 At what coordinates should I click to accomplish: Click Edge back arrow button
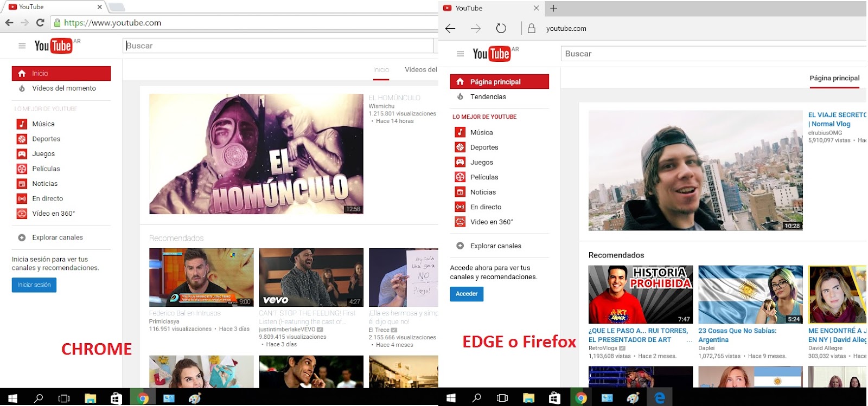450,28
